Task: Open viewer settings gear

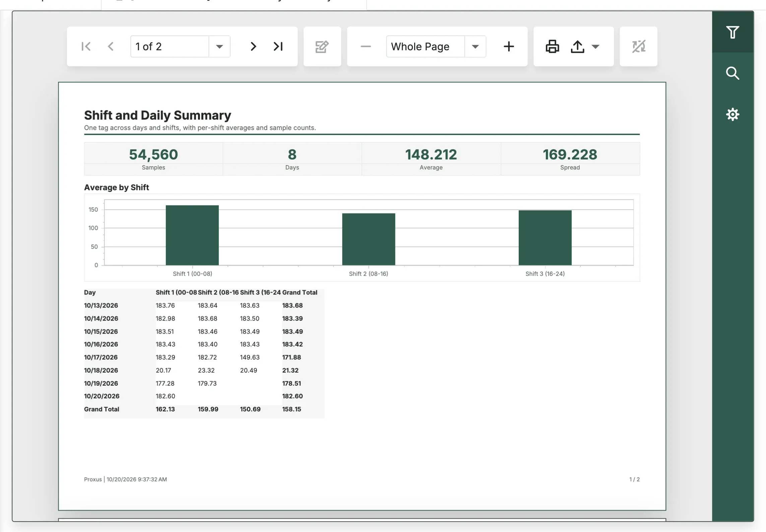Action: pos(732,114)
